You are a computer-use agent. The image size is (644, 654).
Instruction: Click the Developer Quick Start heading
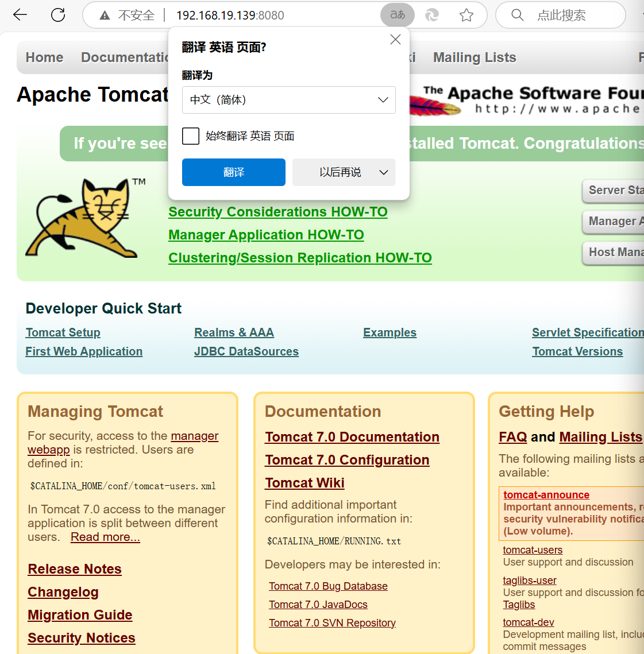[103, 308]
